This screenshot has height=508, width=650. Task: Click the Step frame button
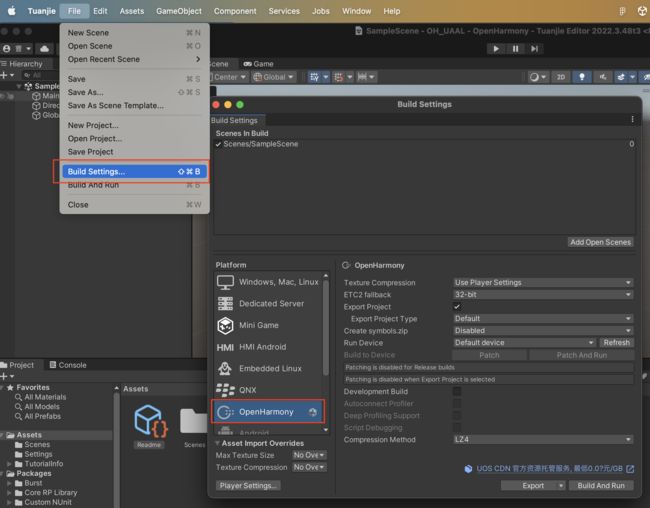pyautogui.click(x=534, y=49)
